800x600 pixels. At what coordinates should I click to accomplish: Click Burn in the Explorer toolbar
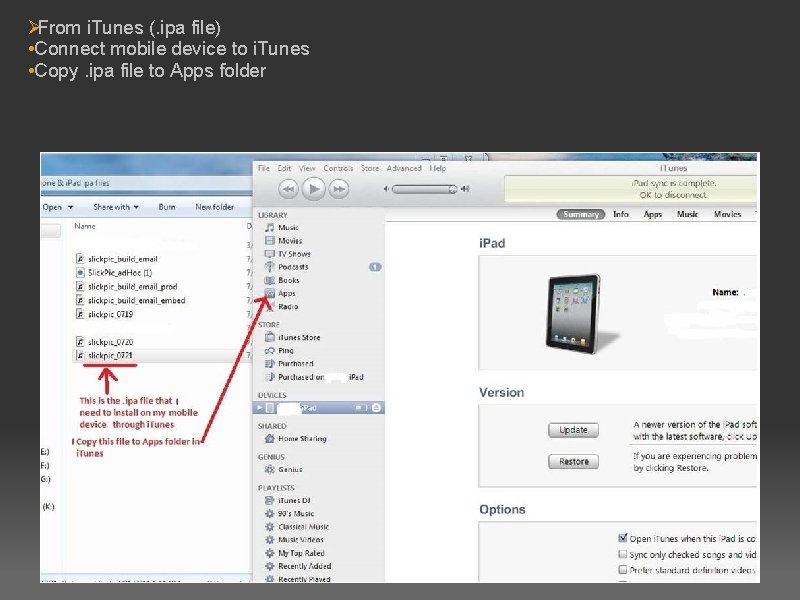click(167, 207)
